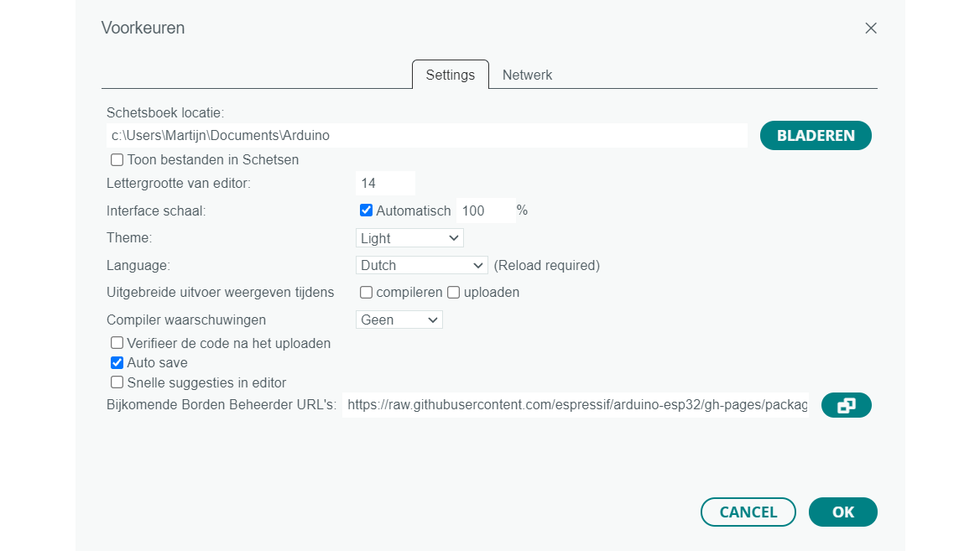Click the Bijkomende Borden Beheerder URL field
Image resolution: width=980 pixels, height=551 pixels.
pyautogui.click(x=576, y=405)
